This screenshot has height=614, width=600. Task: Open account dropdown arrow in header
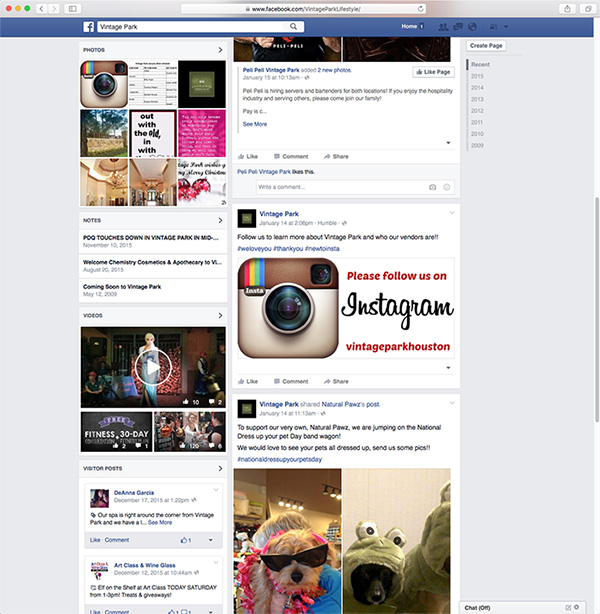506,27
